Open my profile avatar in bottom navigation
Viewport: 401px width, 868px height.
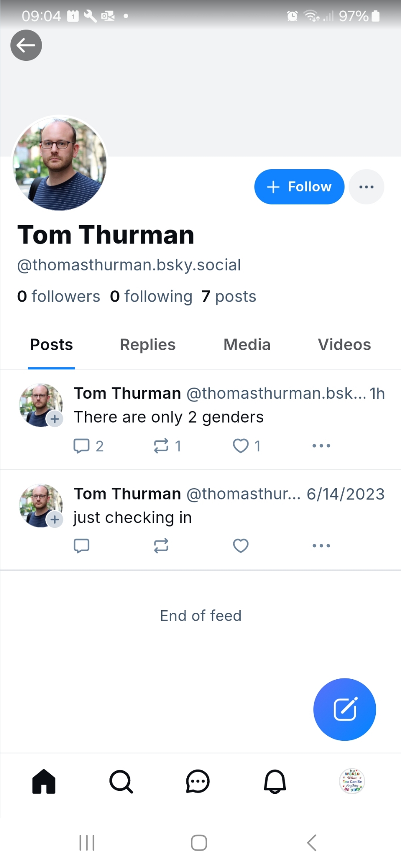[x=351, y=781]
